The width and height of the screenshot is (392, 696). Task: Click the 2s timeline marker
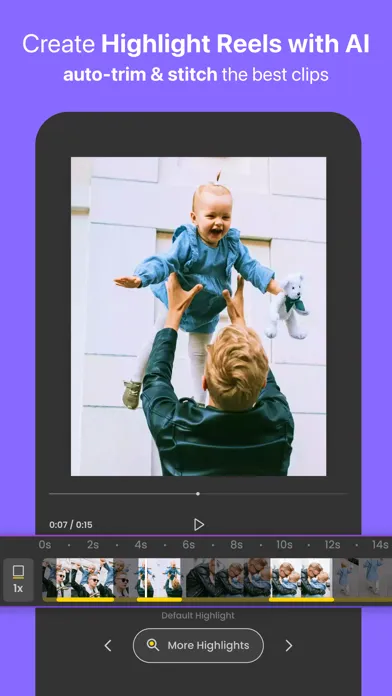[93, 545]
